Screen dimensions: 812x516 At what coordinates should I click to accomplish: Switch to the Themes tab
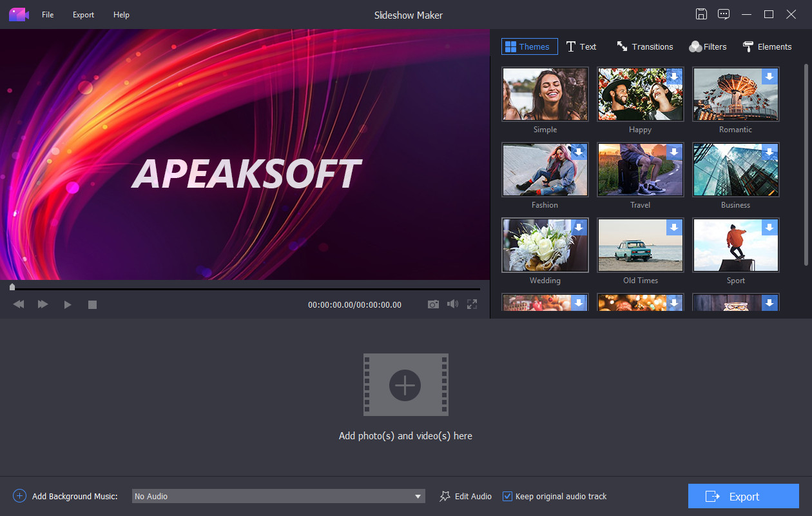pos(530,46)
